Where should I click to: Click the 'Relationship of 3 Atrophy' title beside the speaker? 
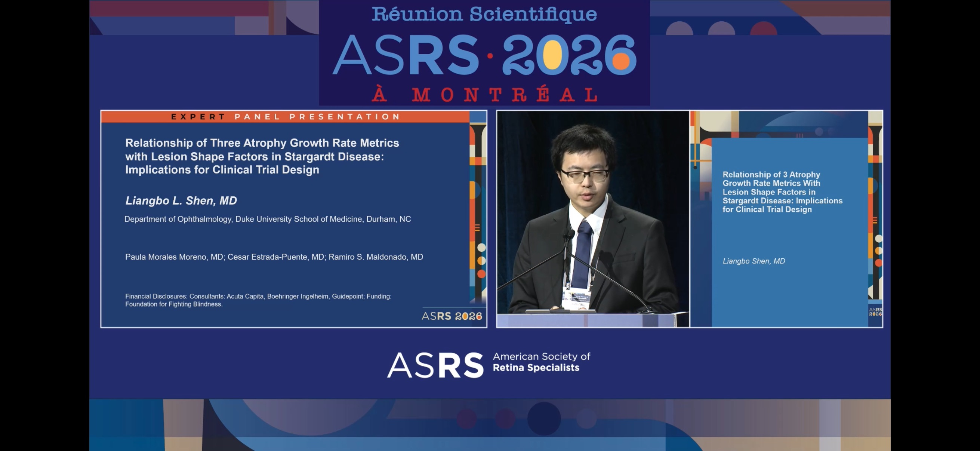click(x=783, y=192)
